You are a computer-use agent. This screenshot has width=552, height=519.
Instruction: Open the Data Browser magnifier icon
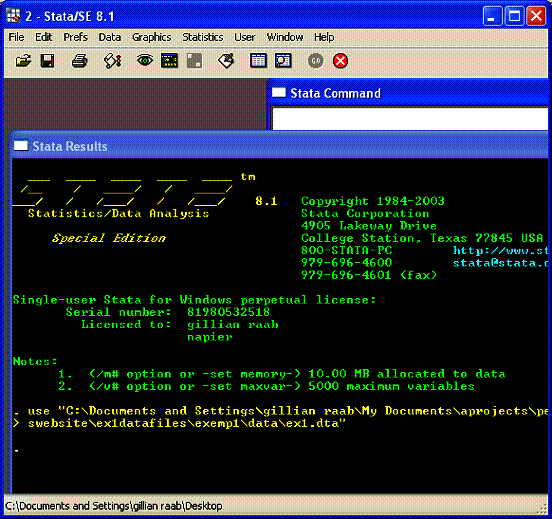click(x=283, y=61)
